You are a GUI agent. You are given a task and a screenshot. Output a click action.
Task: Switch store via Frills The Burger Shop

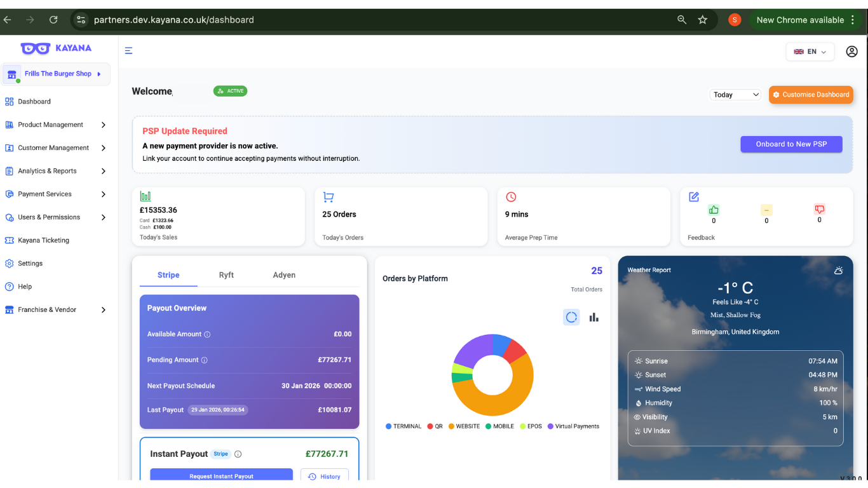point(56,74)
